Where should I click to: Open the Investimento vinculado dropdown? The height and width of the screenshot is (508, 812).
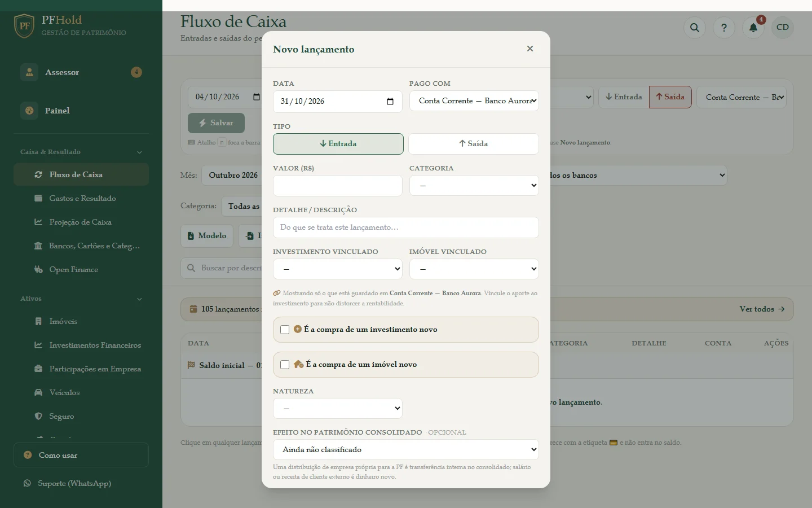(x=338, y=269)
